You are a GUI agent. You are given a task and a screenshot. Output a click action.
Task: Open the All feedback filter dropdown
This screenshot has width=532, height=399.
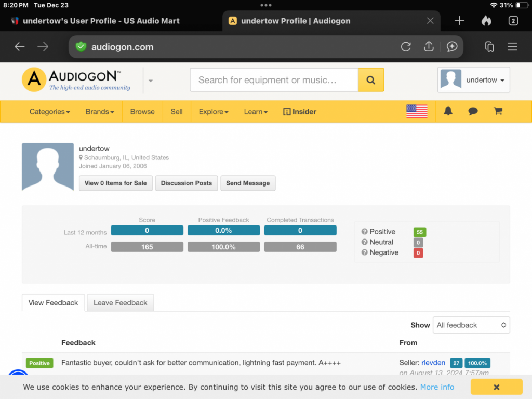coord(471,325)
